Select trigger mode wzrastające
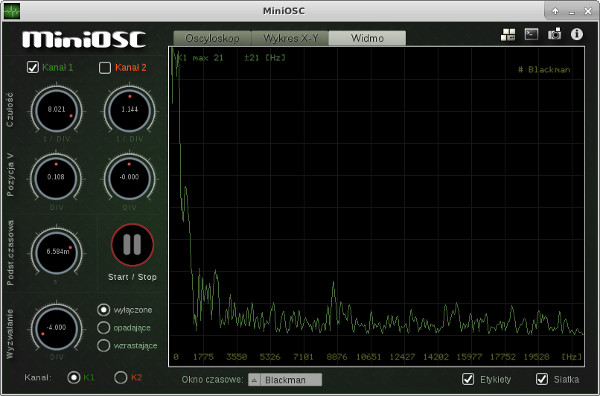 (x=103, y=345)
